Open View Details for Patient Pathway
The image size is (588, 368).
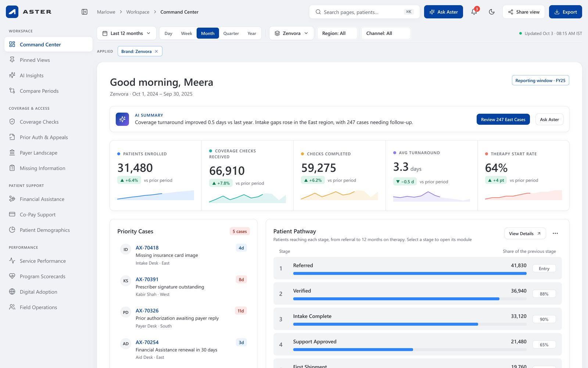point(525,233)
